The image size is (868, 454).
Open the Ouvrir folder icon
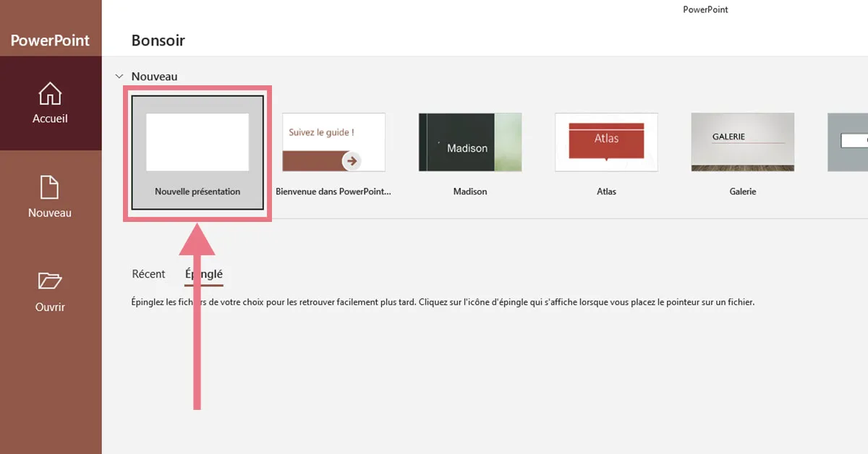pos(50,280)
